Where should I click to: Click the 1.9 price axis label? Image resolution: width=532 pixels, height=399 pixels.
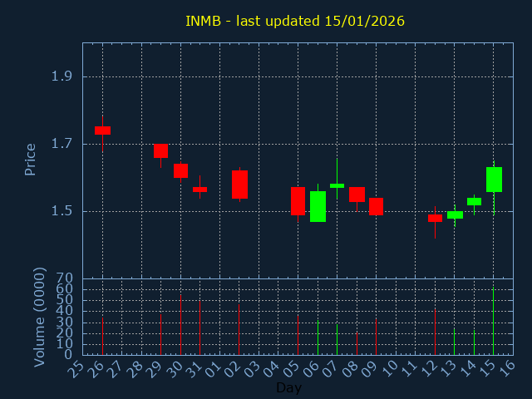[x=62, y=76]
